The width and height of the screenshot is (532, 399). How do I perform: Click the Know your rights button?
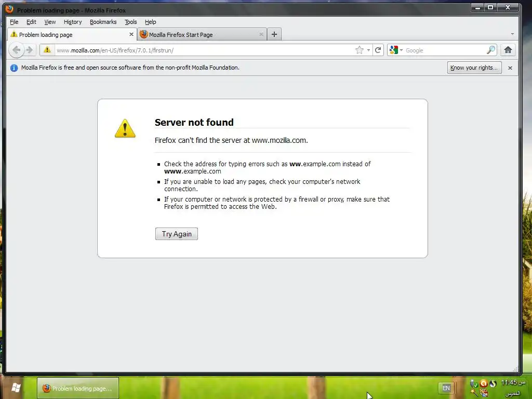474,68
